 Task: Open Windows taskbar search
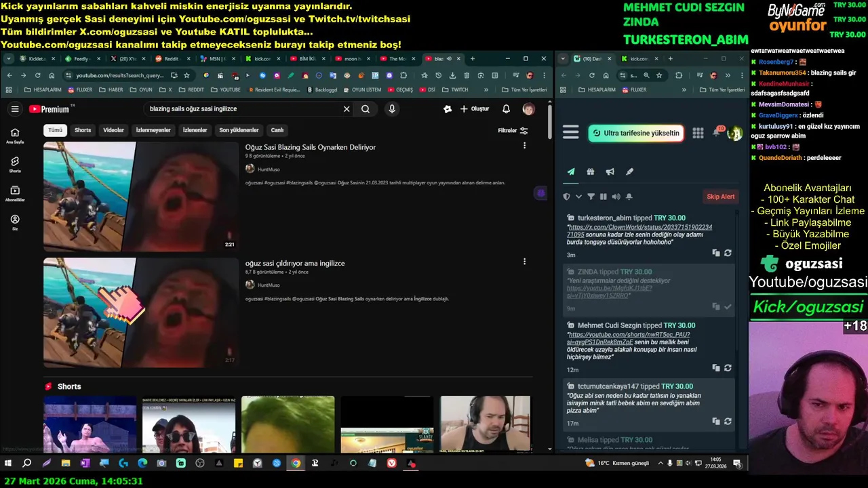(x=27, y=464)
